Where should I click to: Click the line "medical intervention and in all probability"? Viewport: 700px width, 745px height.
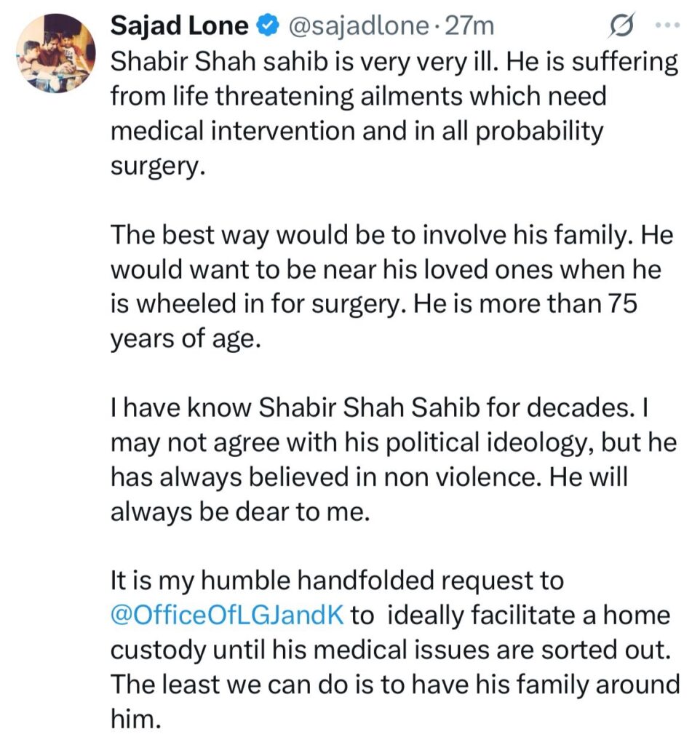click(x=357, y=131)
